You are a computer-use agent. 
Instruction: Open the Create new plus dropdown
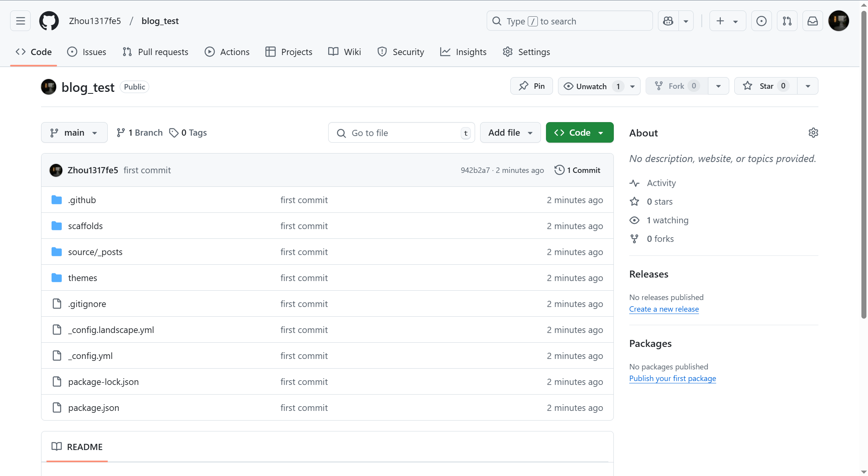pos(728,21)
